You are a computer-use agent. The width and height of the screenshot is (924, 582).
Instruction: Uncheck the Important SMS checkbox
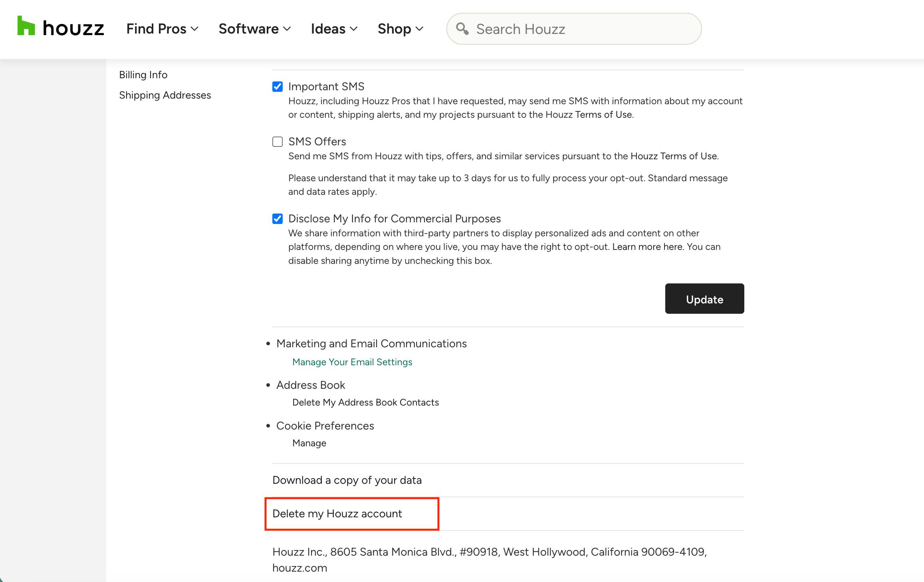tap(278, 87)
